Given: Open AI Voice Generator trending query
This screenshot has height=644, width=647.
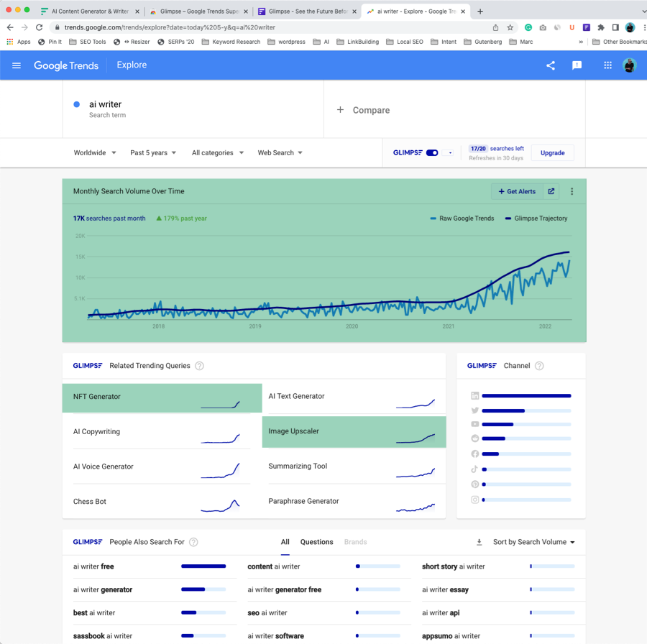Looking at the screenshot, I should click(162, 466).
